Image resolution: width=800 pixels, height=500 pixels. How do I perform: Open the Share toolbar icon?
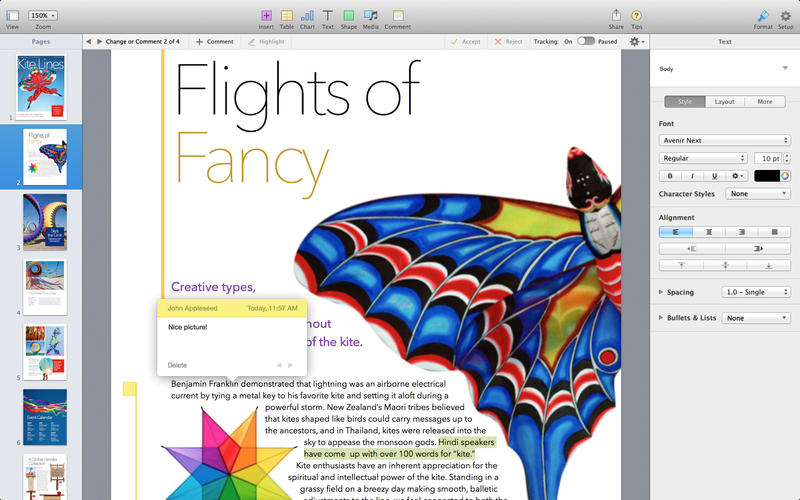[x=616, y=15]
